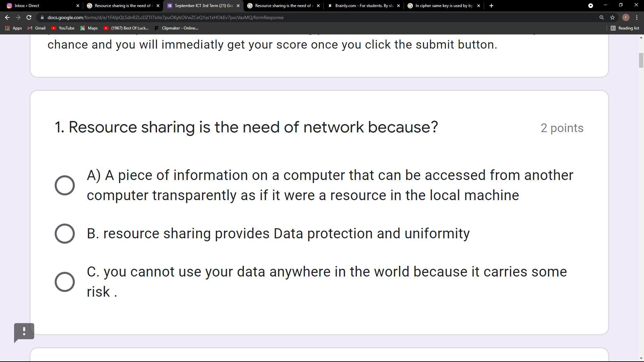Choose option C about data risk
The height and width of the screenshot is (362, 644).
point(65,282)
